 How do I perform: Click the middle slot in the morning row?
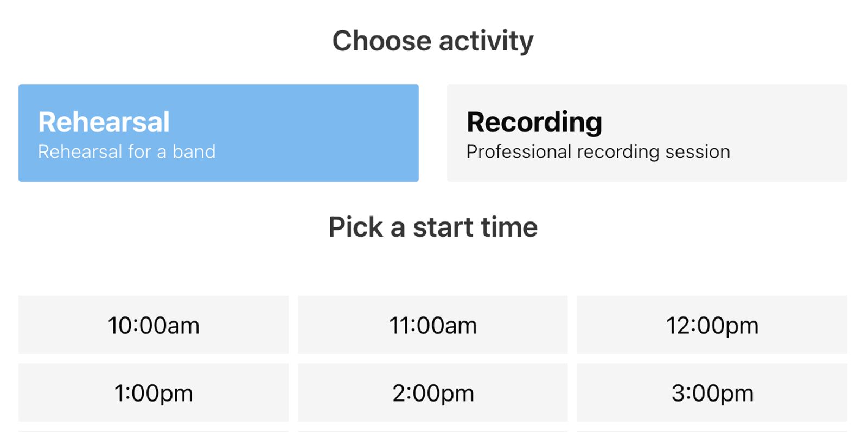(x=432, y=325)
